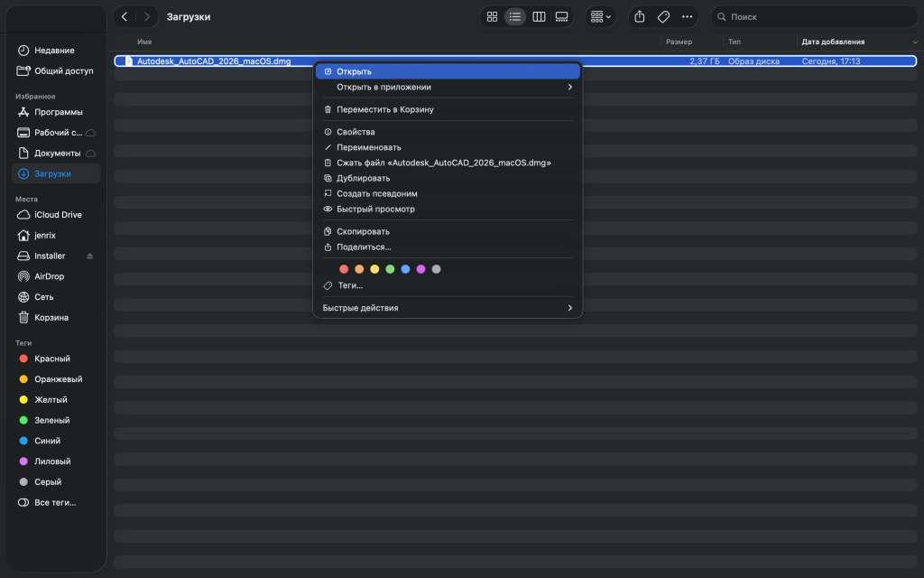Choose Переместить в Корзину
The height and width of the screenshot is (578, 924).
448,109
